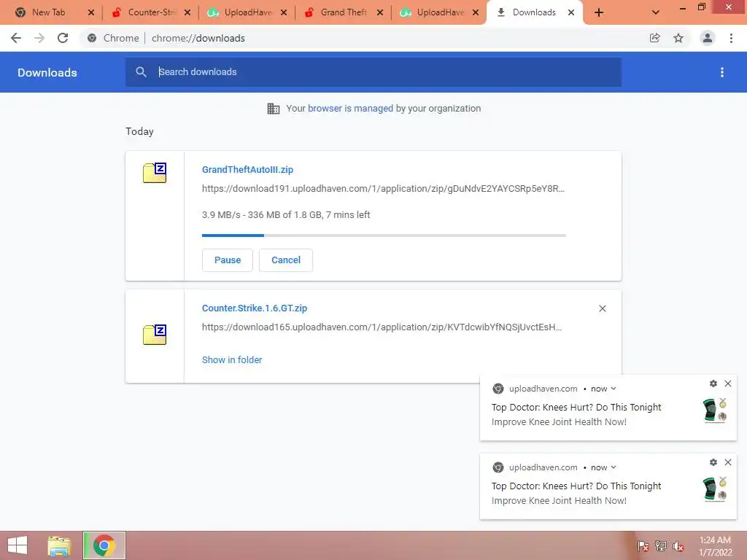Click lower 'Improve Knee Joint Health Now!' text

click(559, 501)
